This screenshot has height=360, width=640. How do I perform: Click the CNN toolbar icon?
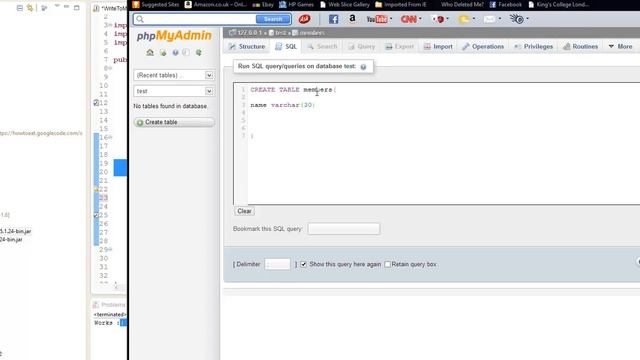(408, 19)
